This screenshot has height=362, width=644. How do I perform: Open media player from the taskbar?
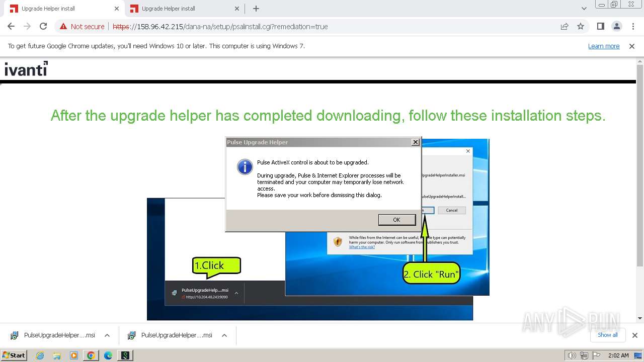pos(74,355)
